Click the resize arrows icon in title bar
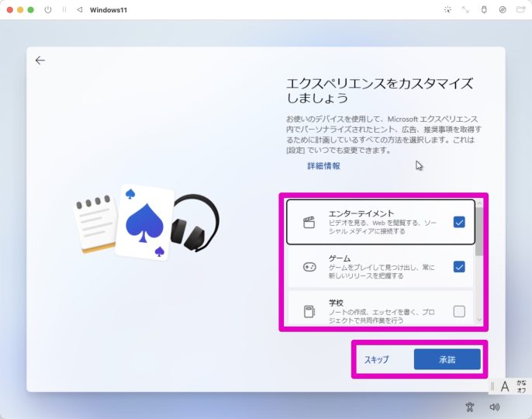The width and height of the screenshot is (532, 419). click(x=465, y=10)
